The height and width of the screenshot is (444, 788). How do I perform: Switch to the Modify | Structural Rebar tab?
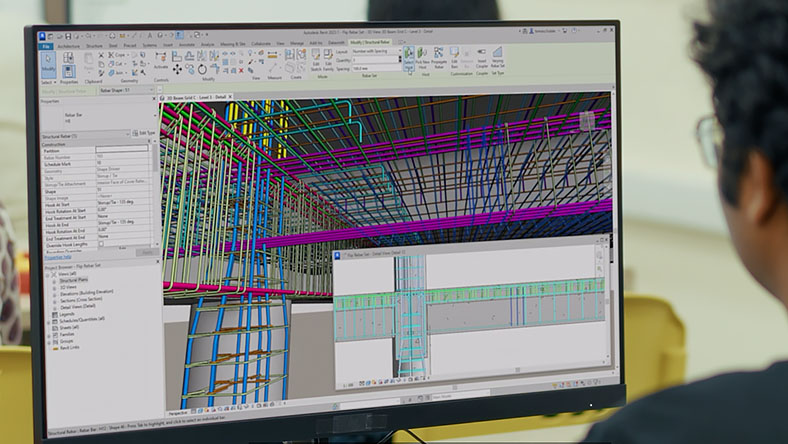click(370, 42)
